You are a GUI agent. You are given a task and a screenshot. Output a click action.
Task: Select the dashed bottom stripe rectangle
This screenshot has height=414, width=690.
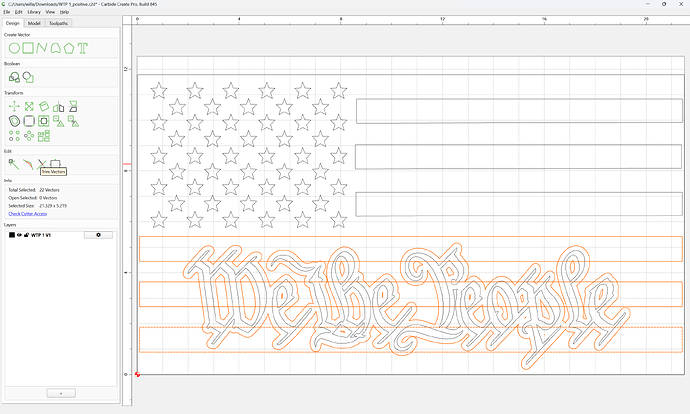point(411,340)
